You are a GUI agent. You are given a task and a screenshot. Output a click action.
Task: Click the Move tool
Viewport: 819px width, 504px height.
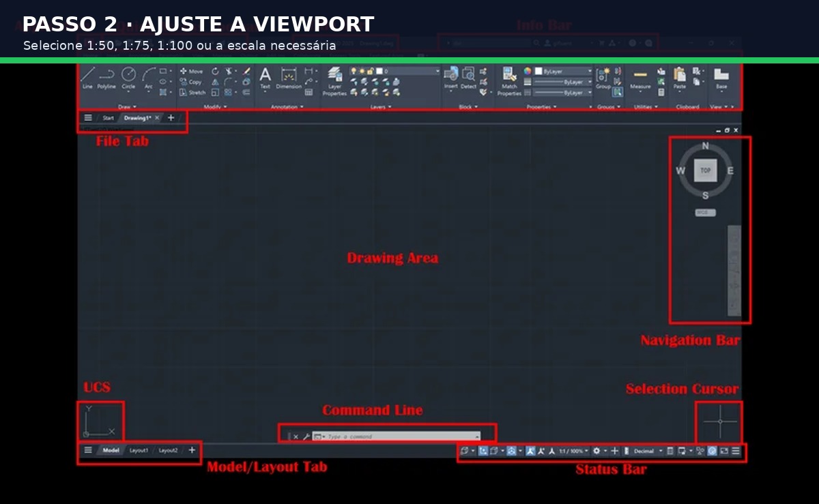(x=191, y=72)
